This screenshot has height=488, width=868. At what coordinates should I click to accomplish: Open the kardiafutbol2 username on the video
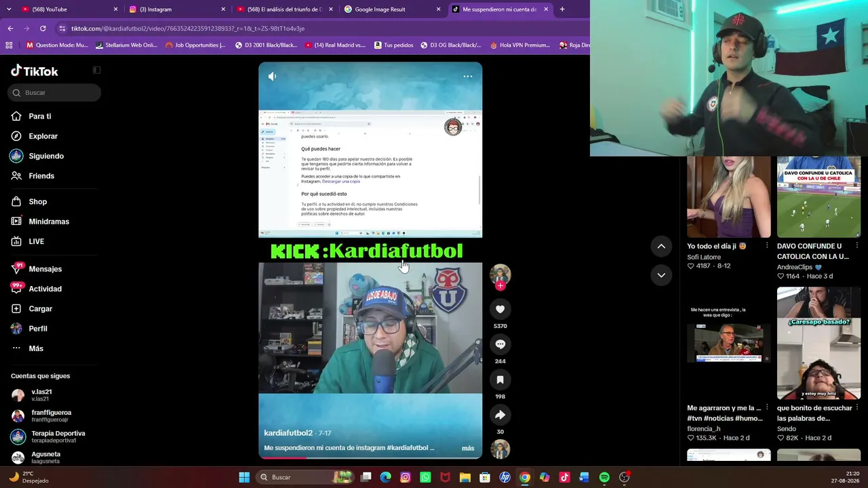point(288,433)
